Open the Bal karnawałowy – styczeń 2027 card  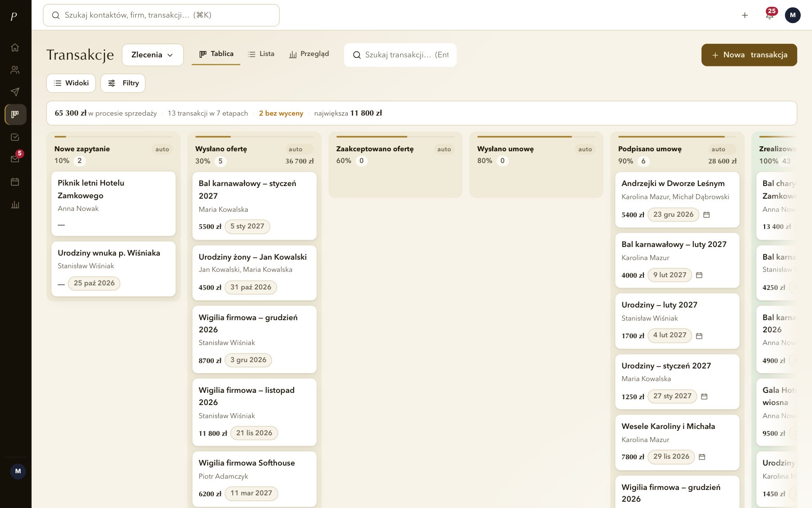pyautogui.click(x=254, y=206)
